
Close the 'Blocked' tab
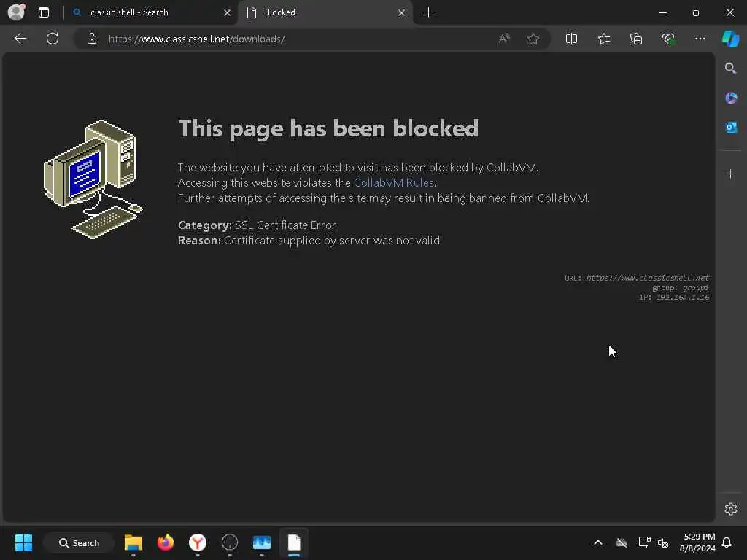[x=402, y=13]
